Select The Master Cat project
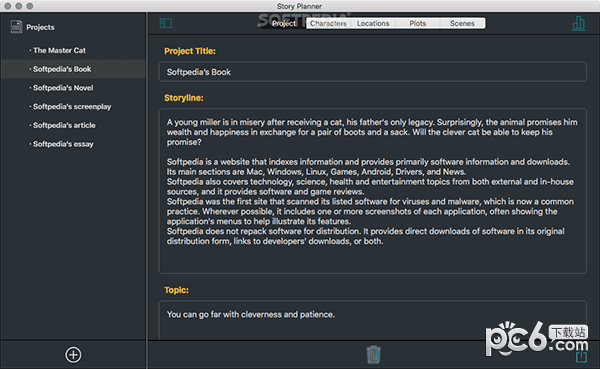The width and height of the screenshot is (600, 369). click(x=73, y=50)
